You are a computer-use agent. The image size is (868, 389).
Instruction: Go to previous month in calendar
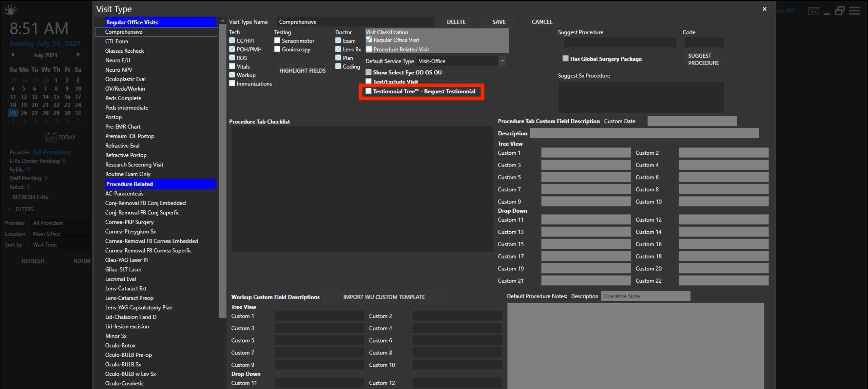click(13, 55)
